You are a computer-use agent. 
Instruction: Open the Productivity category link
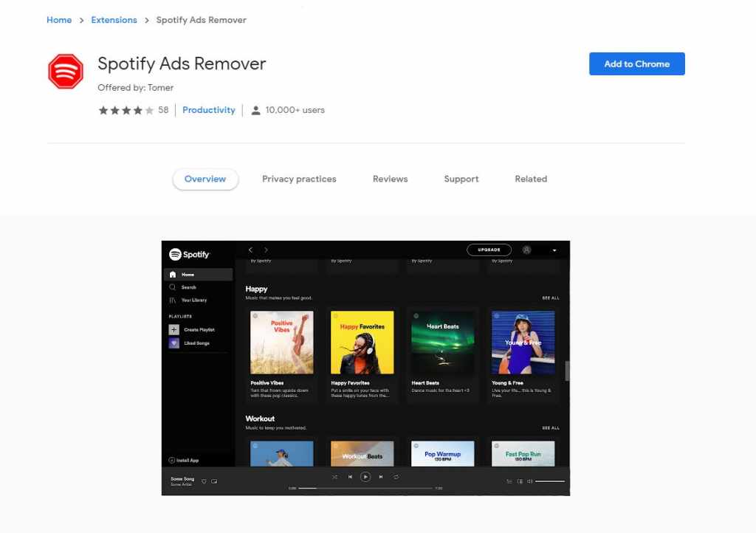point(208,110)
